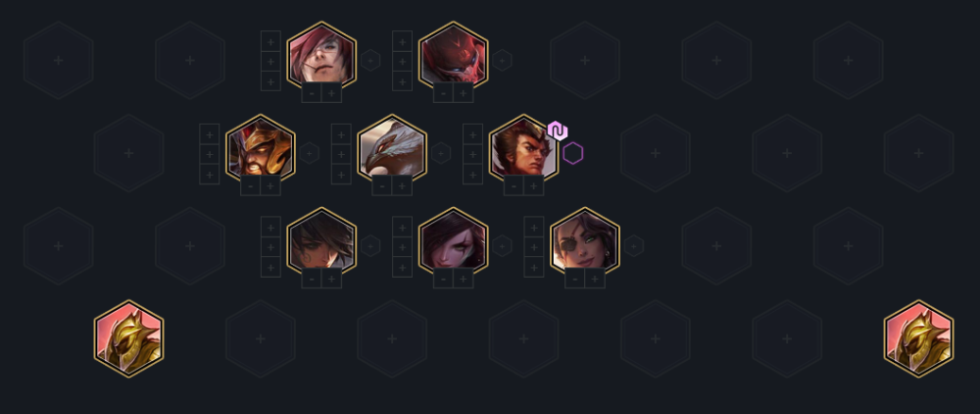
Task: Decrease star level of eyepatch woman champion
Action: pos(575,279)
